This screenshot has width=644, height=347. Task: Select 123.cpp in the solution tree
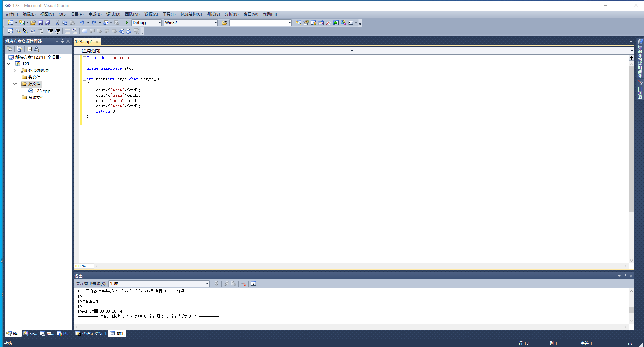click(39, 91)
